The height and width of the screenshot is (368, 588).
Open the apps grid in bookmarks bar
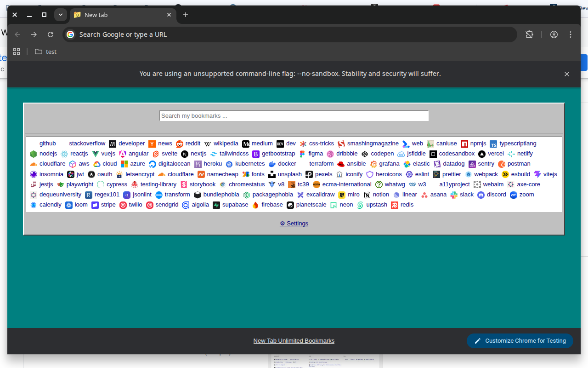click(x=17, y=52)
